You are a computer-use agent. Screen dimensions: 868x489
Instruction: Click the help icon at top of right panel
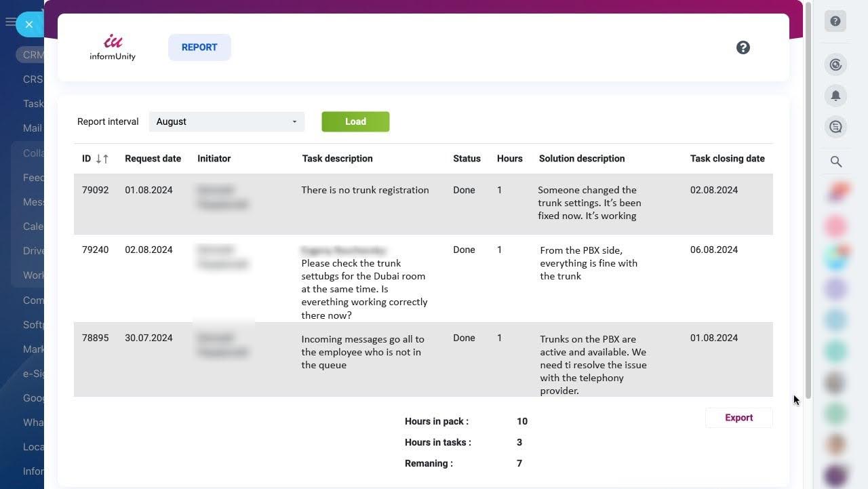coord(835,21)
